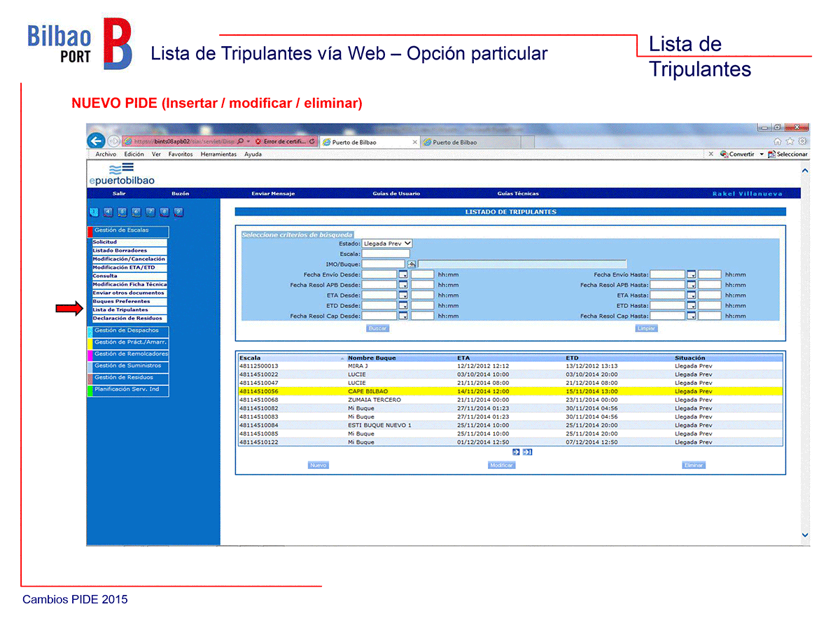
Task: Open the Ayuda menu
Action: (x=253, y=154)
